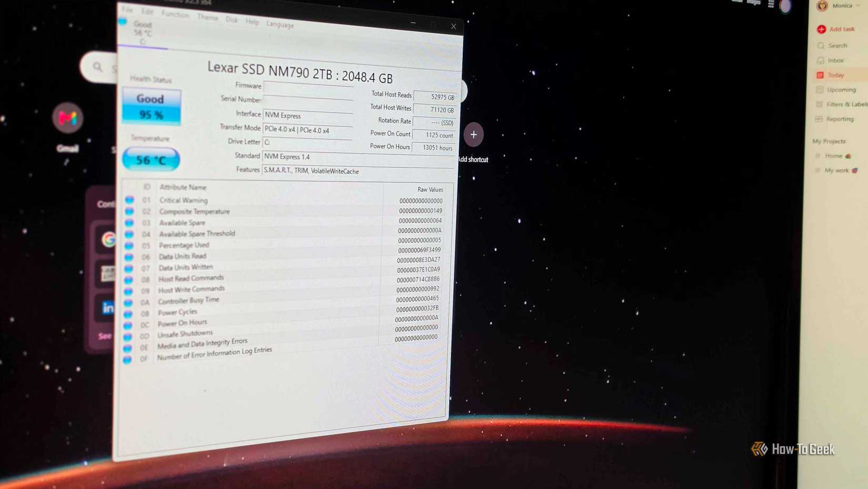Click status icon of Unsafe Shutdowns row
Viewport: 868px width, 489px height.
(x=128, y=337)
